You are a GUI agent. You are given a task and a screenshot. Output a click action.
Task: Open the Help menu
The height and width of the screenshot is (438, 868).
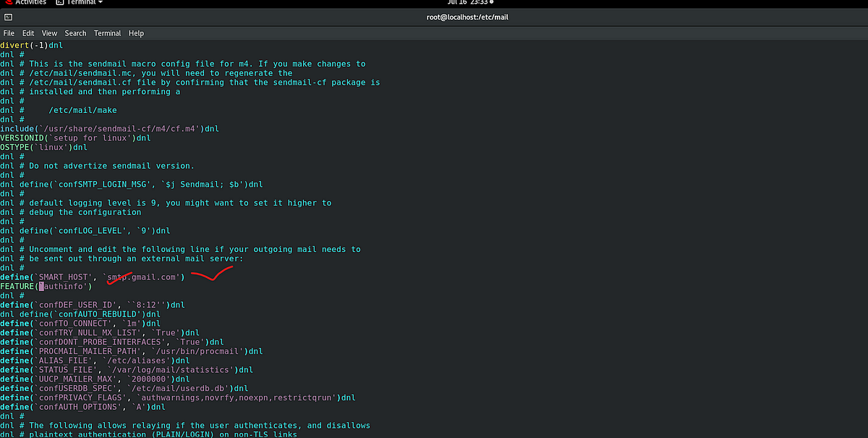tap(135, 33)
